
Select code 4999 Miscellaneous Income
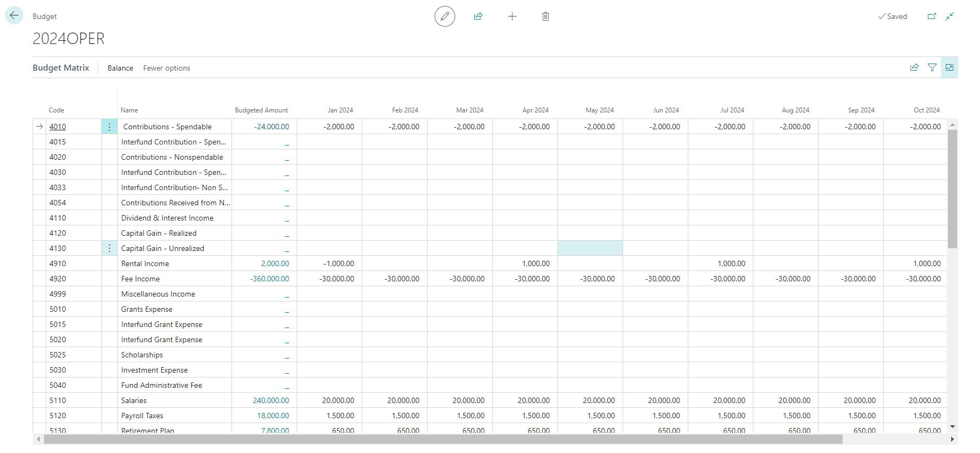(58, 294)
